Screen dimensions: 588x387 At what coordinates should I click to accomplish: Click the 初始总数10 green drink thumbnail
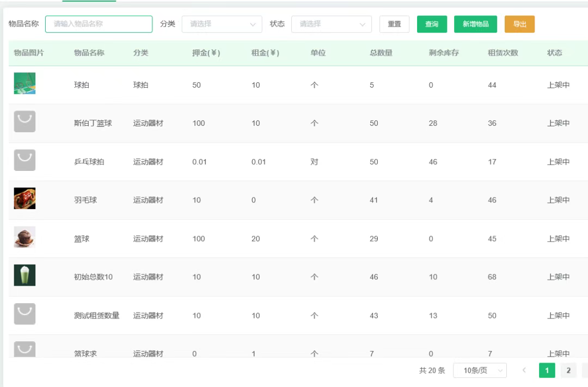[x=24, y=275]
